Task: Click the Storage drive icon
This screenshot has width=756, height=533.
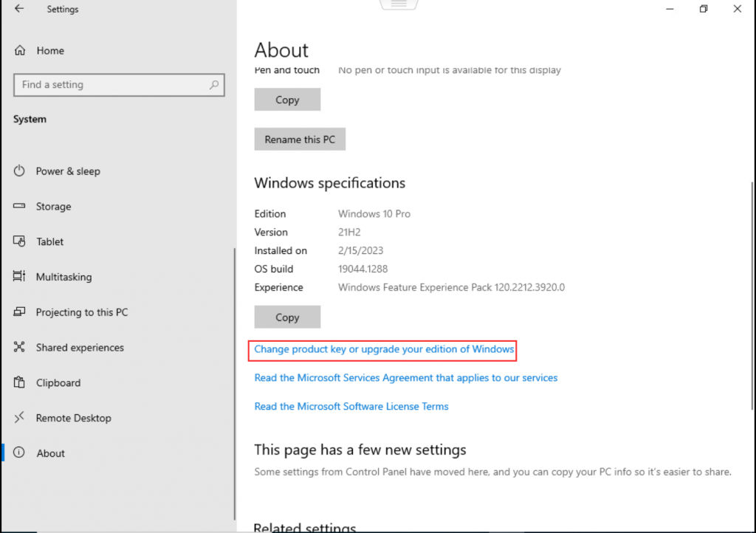Action: tap(19, 206)
